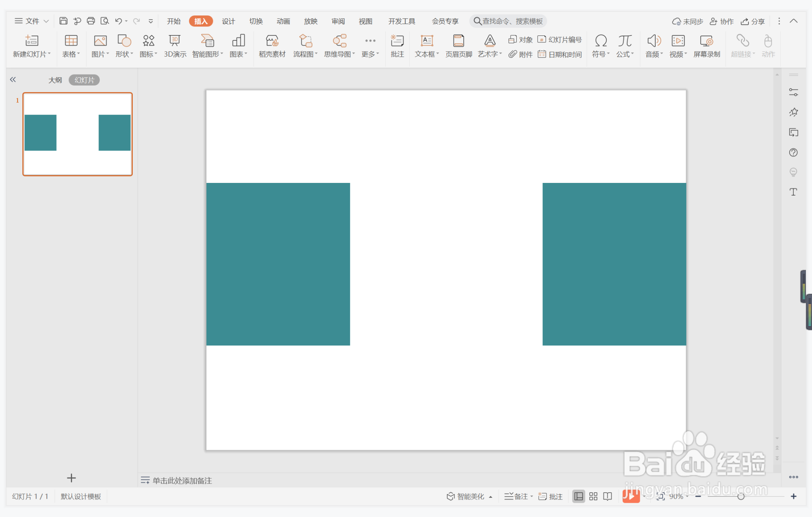Click the zoom slider handle
This screenshot has height=517, width=812.
[x=741, y=496]
